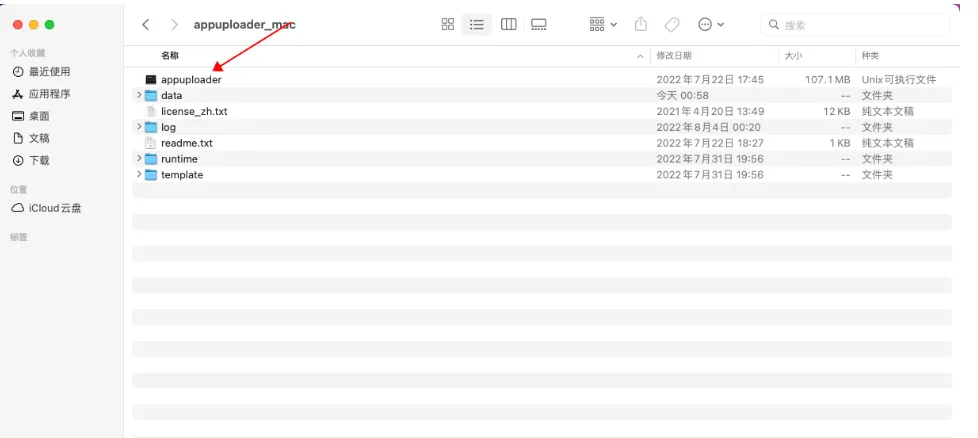Click the 2021年4月20日 13:49 date cell

(x=710, y=111)
